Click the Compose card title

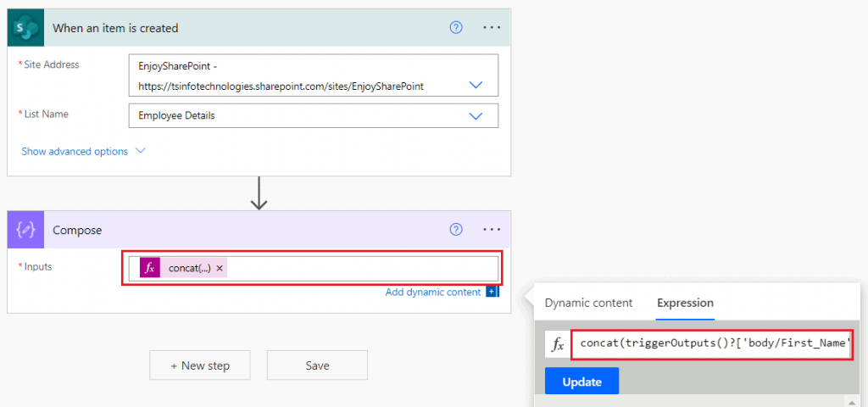point(77,230)
